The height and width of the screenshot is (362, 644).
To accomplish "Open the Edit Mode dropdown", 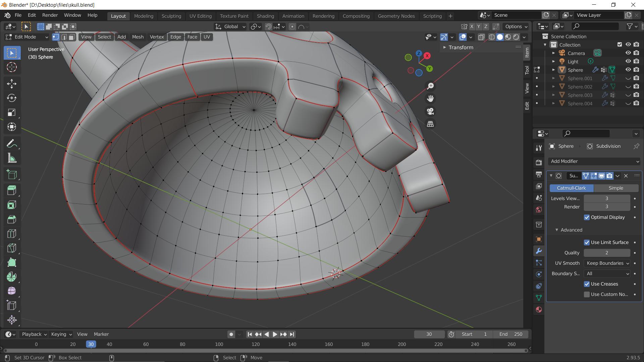I will [x=27, y=37].
